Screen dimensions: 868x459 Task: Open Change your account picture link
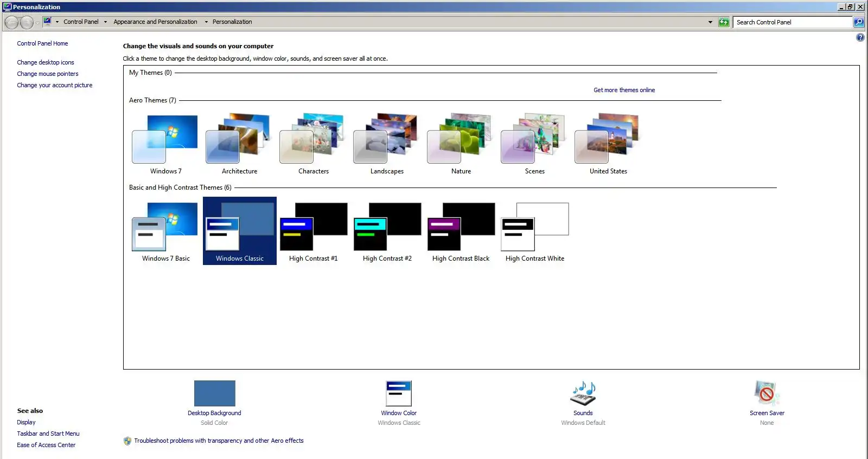(x=55, y=85)
